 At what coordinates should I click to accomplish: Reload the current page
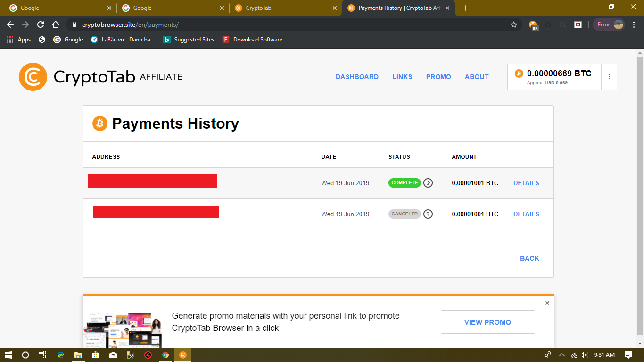point(41,25)
